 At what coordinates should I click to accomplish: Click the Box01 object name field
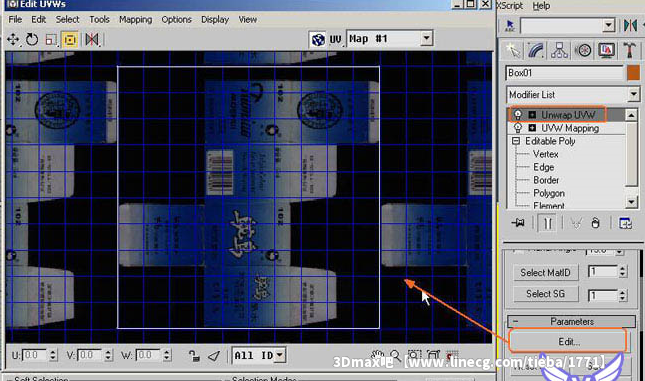point(564,73)
